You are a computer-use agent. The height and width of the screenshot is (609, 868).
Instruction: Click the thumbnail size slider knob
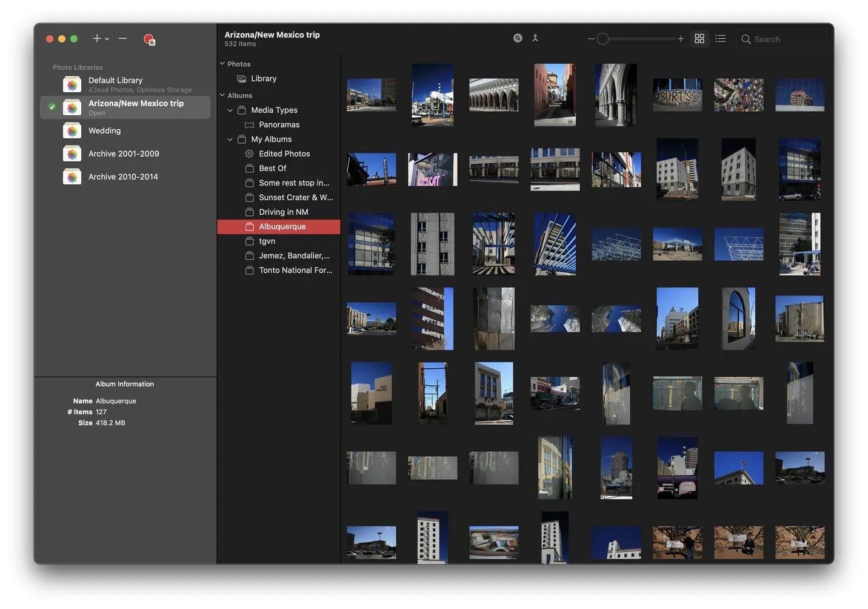(x=603, y=39)
